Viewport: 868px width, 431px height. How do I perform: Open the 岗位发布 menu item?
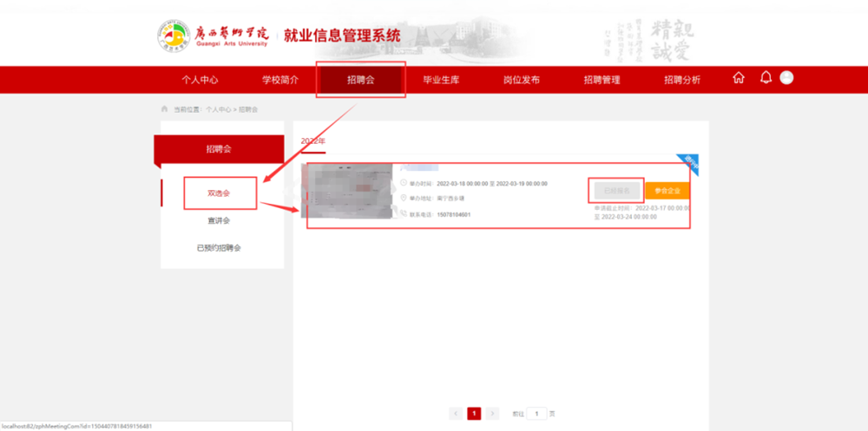(x=522, y=80)
